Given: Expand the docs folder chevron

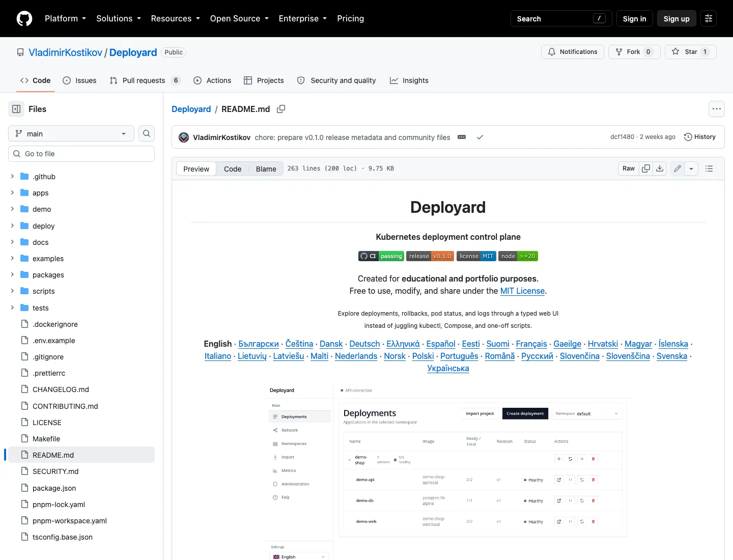Looking at the screenshot, I should tap(12, 242).
